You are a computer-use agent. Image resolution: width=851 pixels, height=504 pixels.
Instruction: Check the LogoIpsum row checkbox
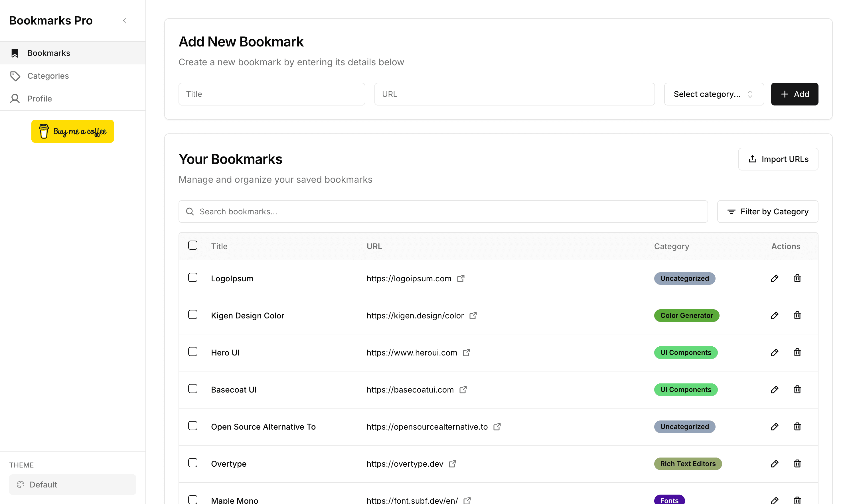point(193,277)
